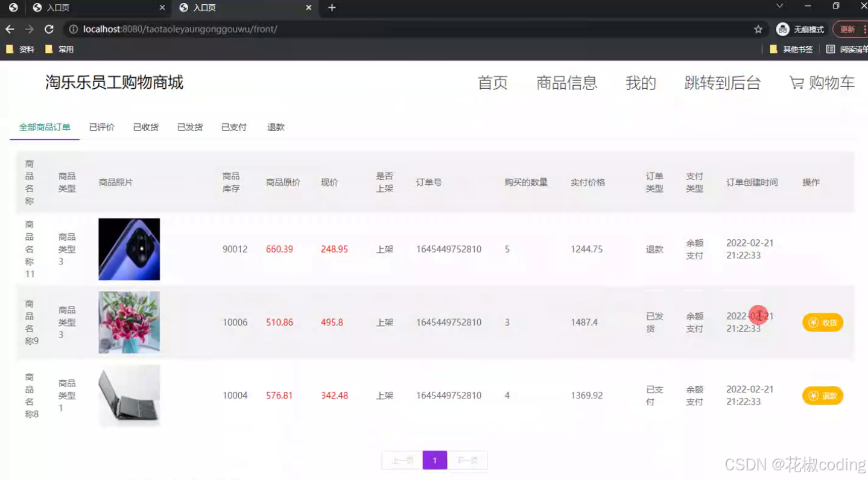Image resolution: width=868 pixels, height=480 pixels.
Task: Switch to the first 入口页 browser tab
Action: click(100, 8)
